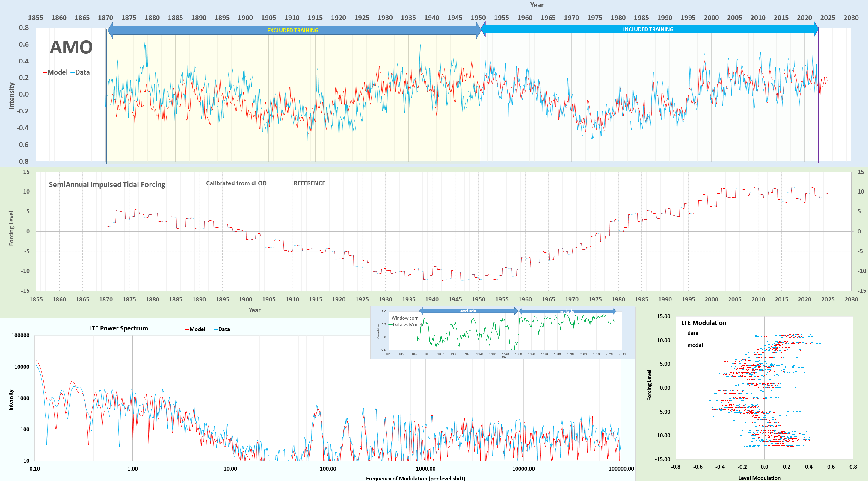Click the Data legend entry in Power Spectrum
This screenshot has width=868, height=481.
221,329
